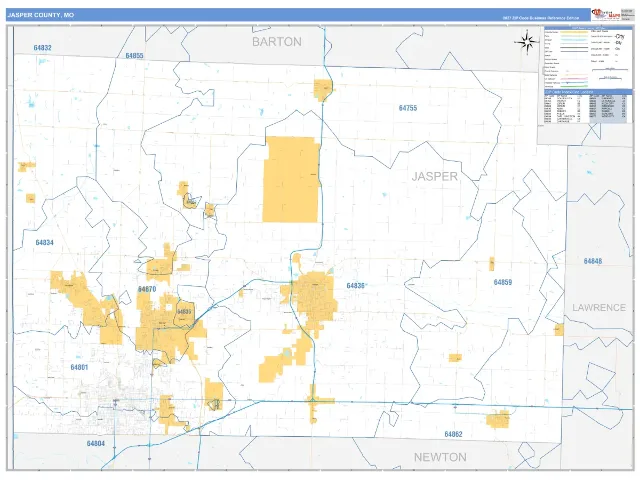Click the small orange city area near Barton border
This screenshot has width=640, height=480.
323,90
